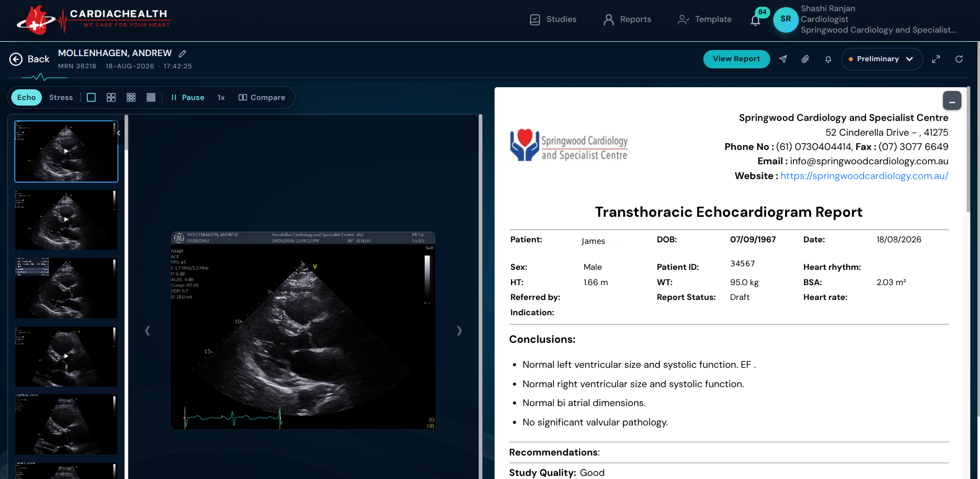Screen dimensions: 980x479
Task: Change the 1x playback speed
Action: (221, 97)
